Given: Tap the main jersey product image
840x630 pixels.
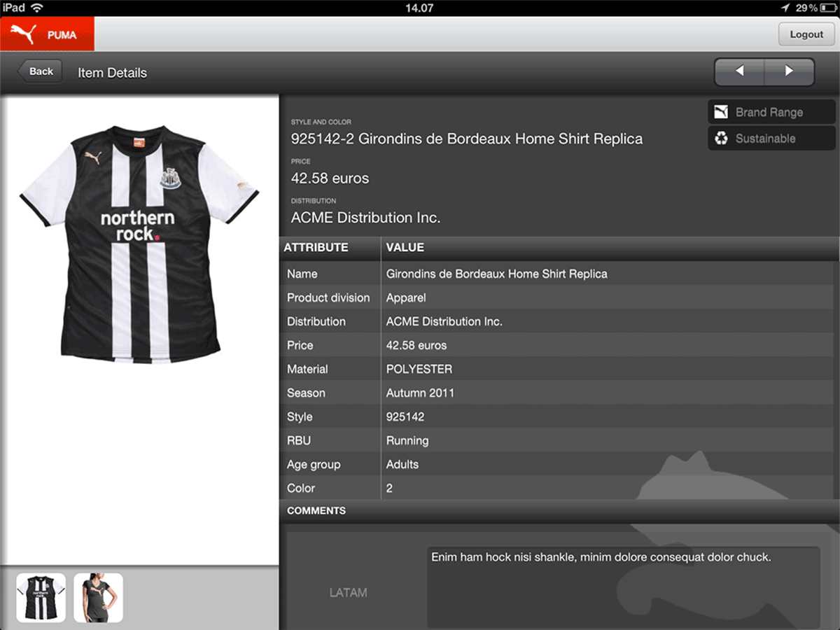Looking at the screenshot, I should (140, 244).
